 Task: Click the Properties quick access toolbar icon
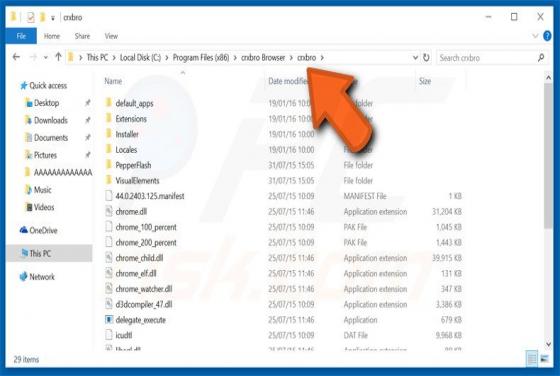click(x=30, y=17)
